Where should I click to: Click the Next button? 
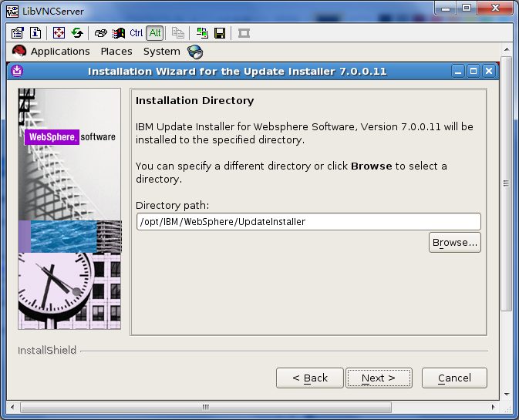click(x=379, y=378)
